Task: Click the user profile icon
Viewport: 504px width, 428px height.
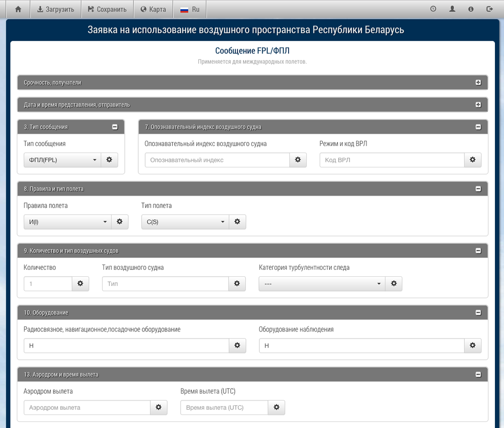Action: (x=452, y=9)
